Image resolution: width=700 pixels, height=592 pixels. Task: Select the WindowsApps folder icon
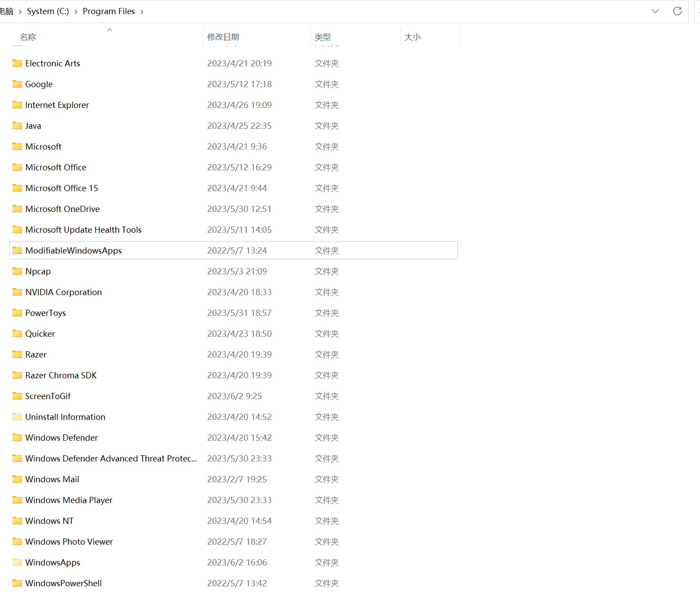pyautogui.click(x=17, y=562)
